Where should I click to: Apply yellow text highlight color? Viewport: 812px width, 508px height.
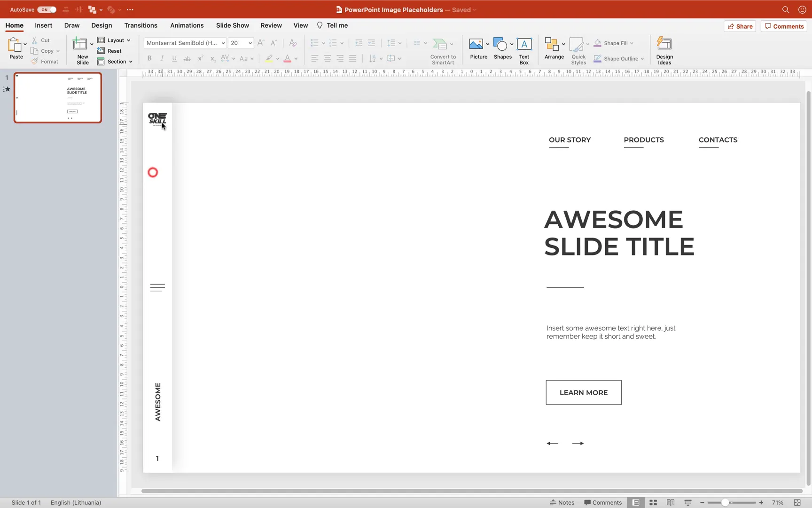click(x=269, y=58)
